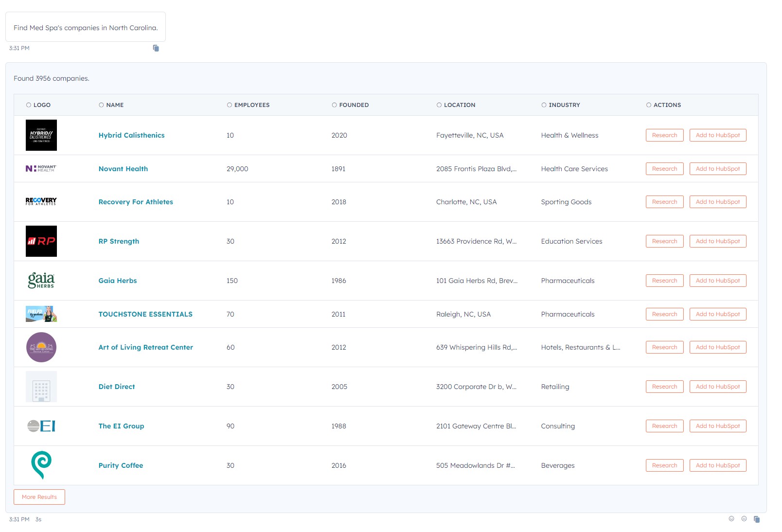
Task: Open Diet Direct company link
Action: click(117, 387)
